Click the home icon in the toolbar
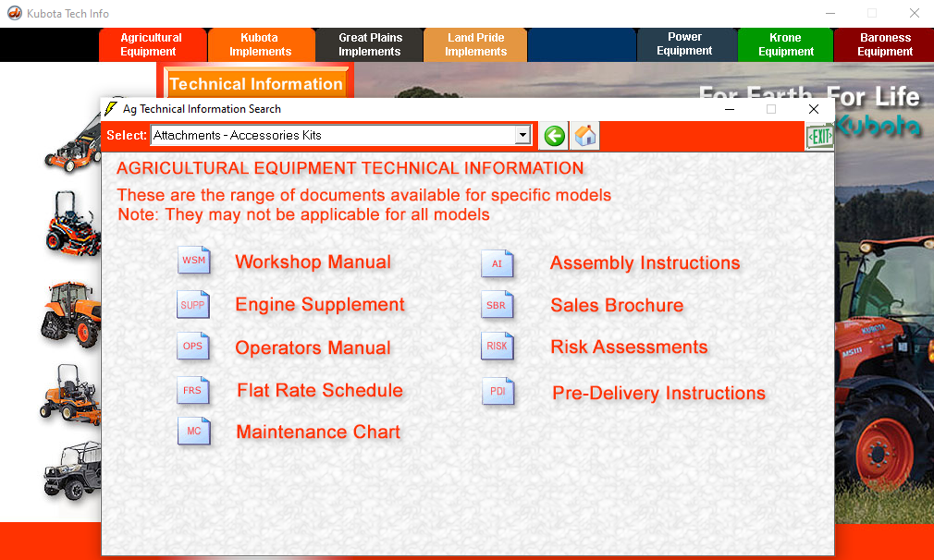Screen dimensions: 934x560 pyautogui.click(x=584, y=136)
